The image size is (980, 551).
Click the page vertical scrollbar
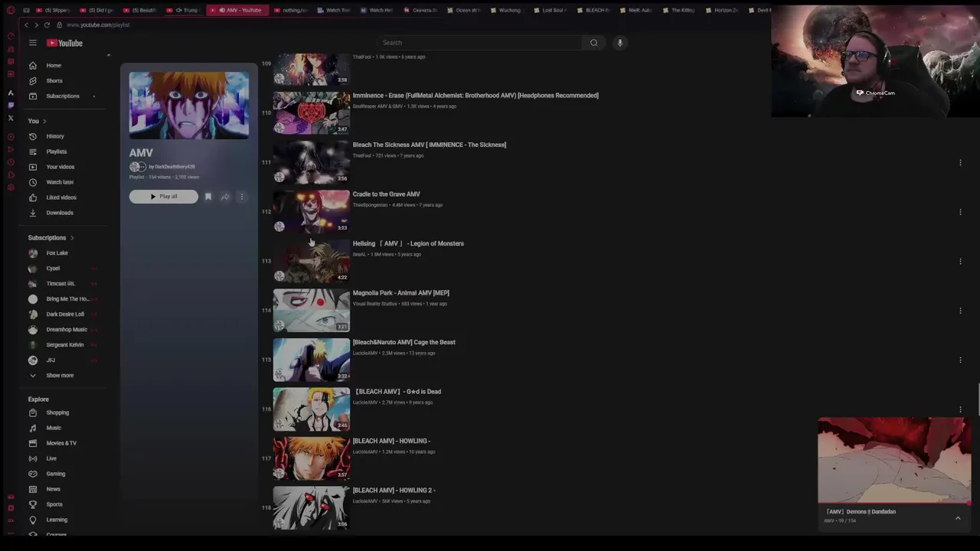pyautogui.click(x=978, y=399)
